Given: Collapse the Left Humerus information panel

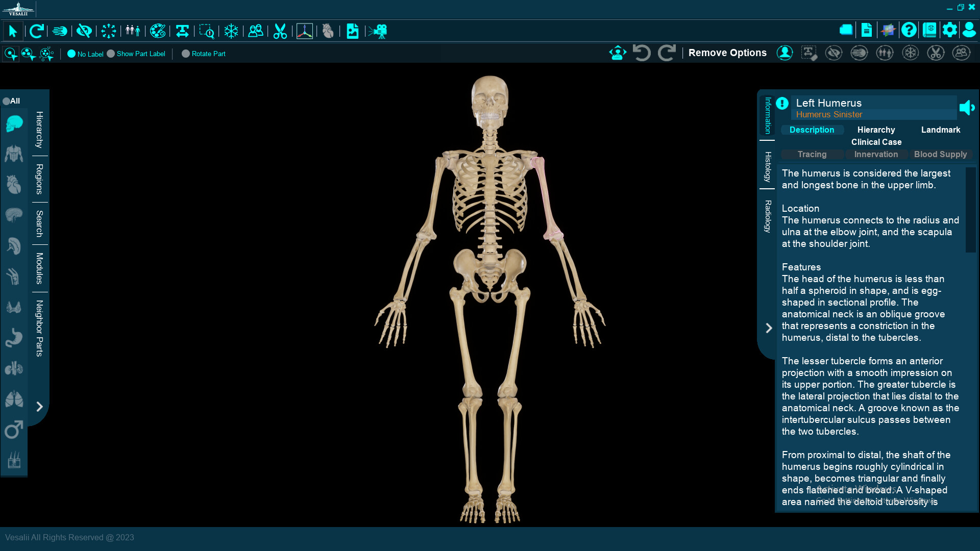Looking at the screenshot, I should pyautogui.click(x=769, y=328).
